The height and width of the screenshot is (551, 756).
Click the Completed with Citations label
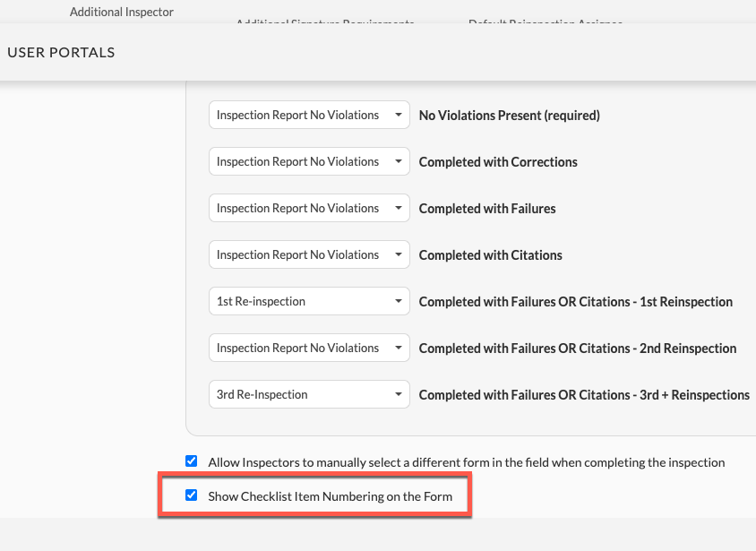[490, 255]
